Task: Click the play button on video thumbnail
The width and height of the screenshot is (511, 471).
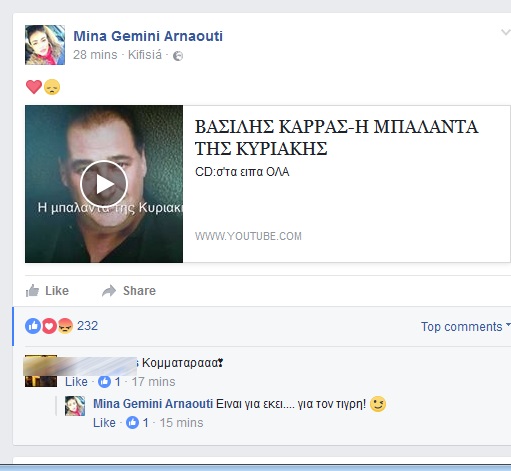Action: [x=104, y=184]
